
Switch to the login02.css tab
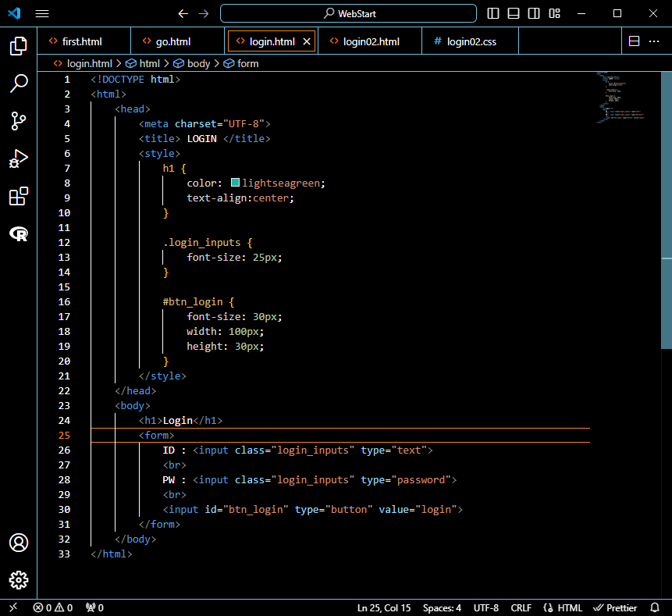471,41
